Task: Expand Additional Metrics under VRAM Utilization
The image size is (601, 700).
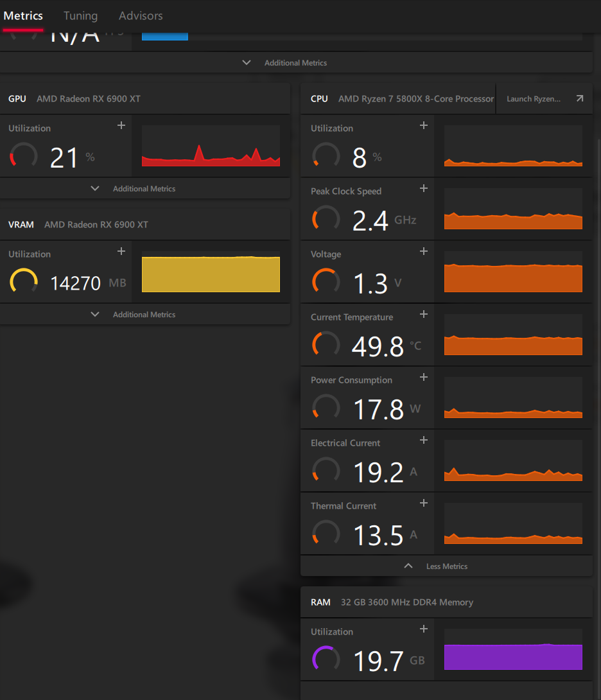Action: 144,314
